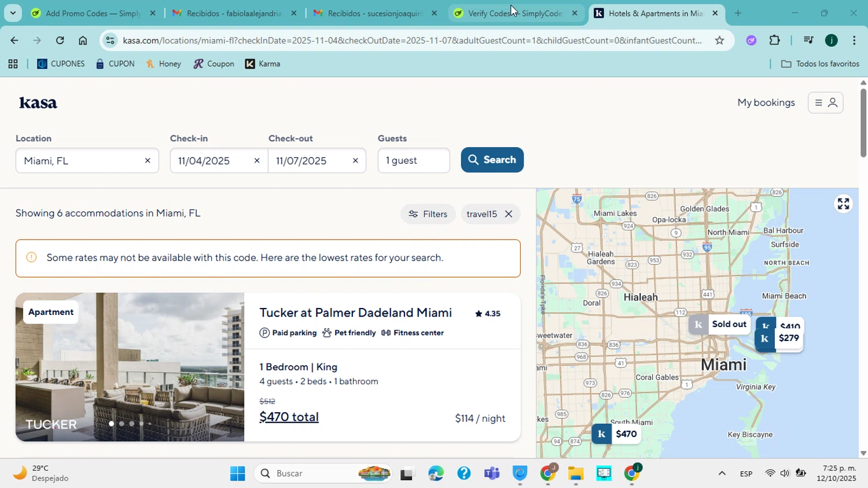Viewport: 868px width, 488px height.
Task: Open Todos los favoritos folder
Action: [x=820, y=64]
